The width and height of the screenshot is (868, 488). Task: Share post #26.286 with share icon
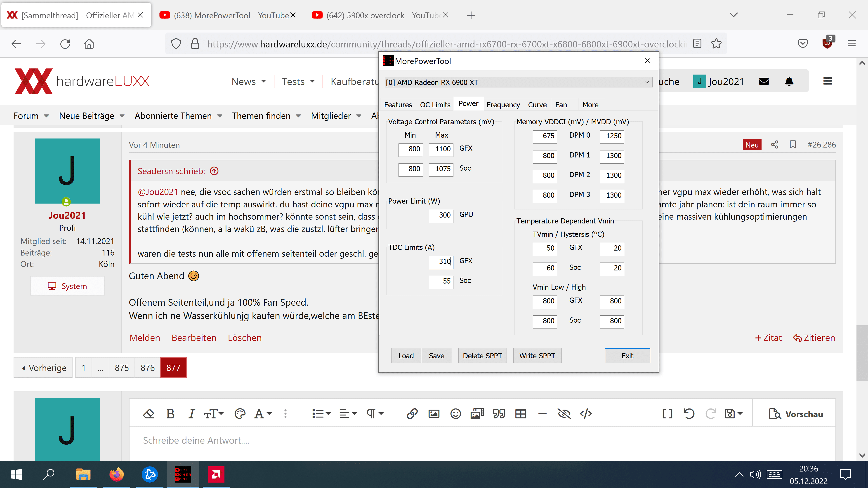[775, 145]
